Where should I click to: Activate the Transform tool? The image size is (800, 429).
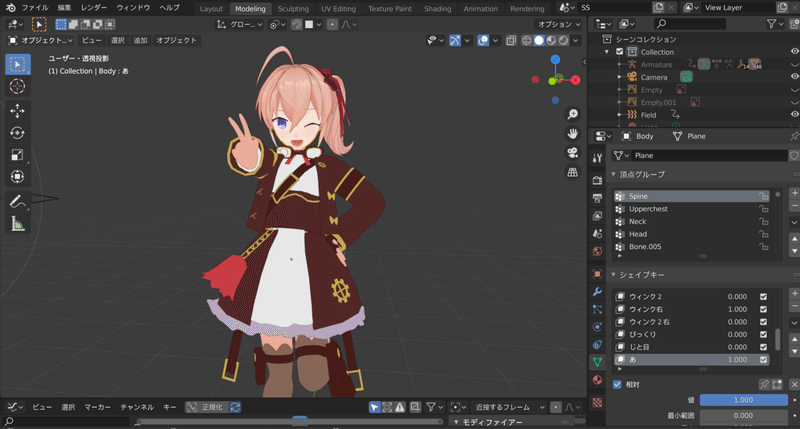17,176
